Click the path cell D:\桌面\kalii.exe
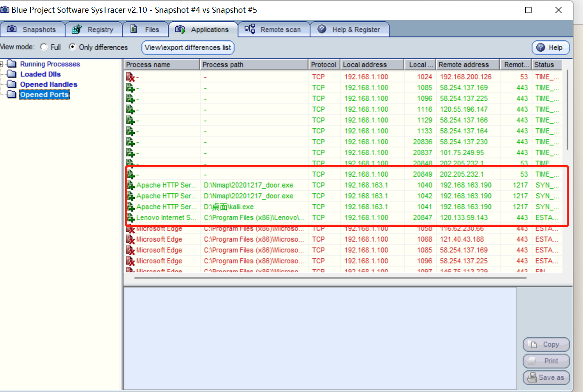Viewport: 583px width, 392px height. 229,207
